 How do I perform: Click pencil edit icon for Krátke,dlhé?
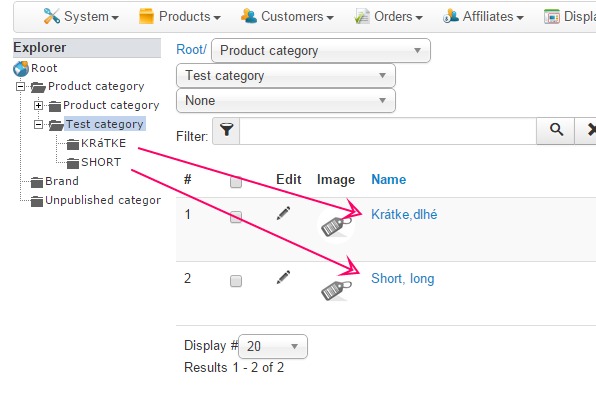tap(283, 213)
